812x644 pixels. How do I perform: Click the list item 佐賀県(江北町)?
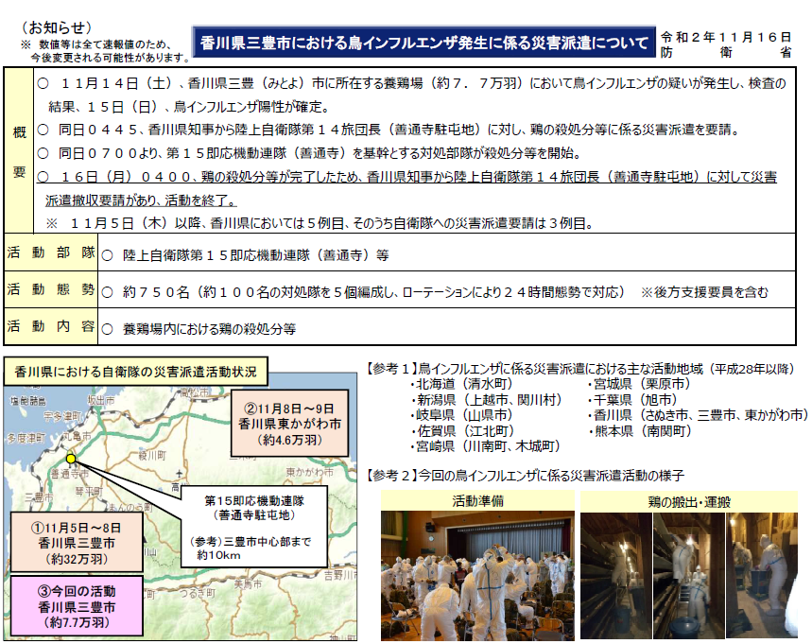(463, 431)
